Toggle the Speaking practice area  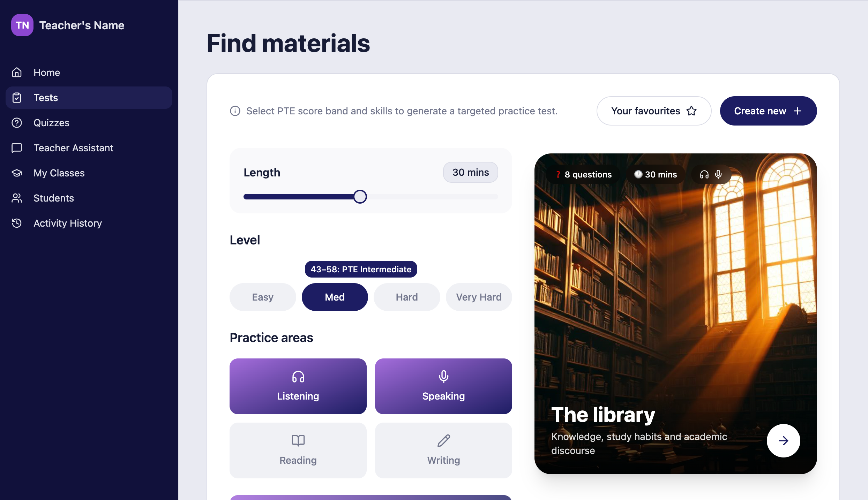coord(443,386)
